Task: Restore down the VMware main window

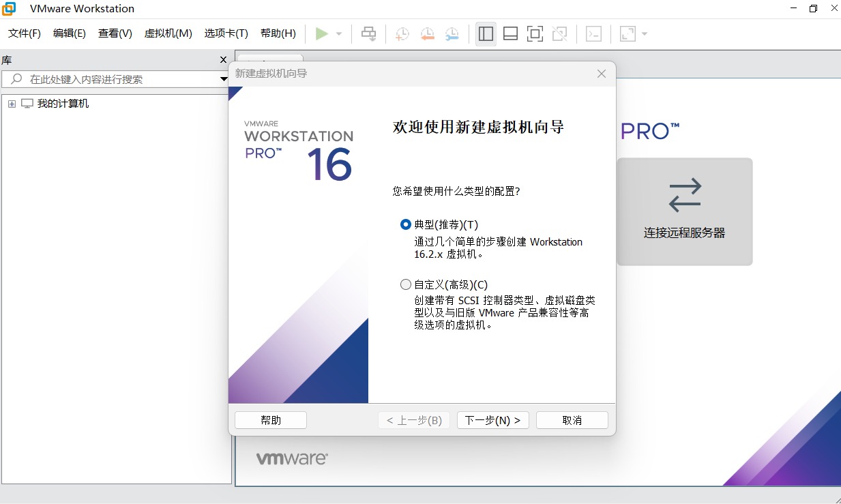Action: tap(813, 9)
